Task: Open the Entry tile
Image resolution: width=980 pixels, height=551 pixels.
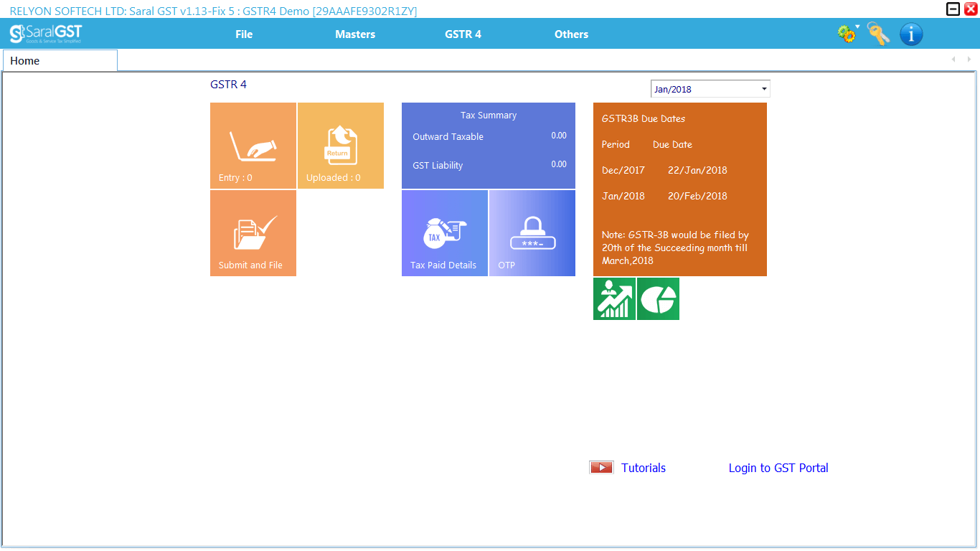Action: [253, 146]
